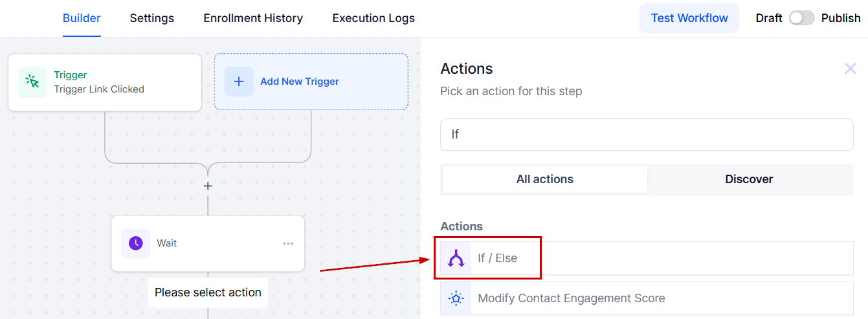This screenshot has height=319, width=868.
Task: Switch to the Discover tab
Action: click(749, 179)
